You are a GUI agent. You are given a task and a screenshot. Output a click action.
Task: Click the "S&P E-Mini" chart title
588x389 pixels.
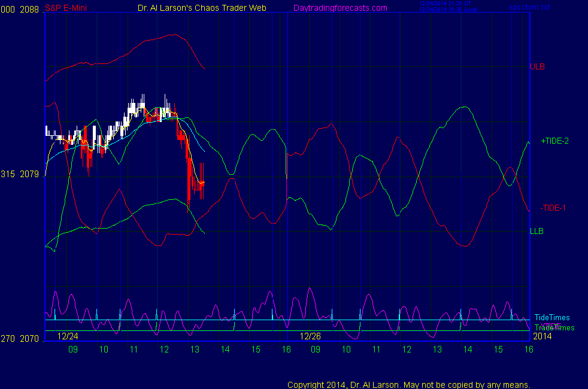point(66,8)
